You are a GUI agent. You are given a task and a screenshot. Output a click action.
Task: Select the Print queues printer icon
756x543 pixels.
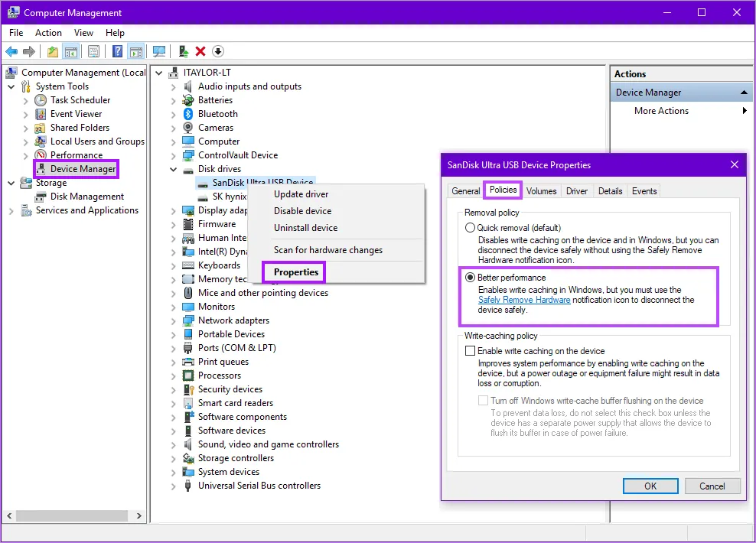188,362
